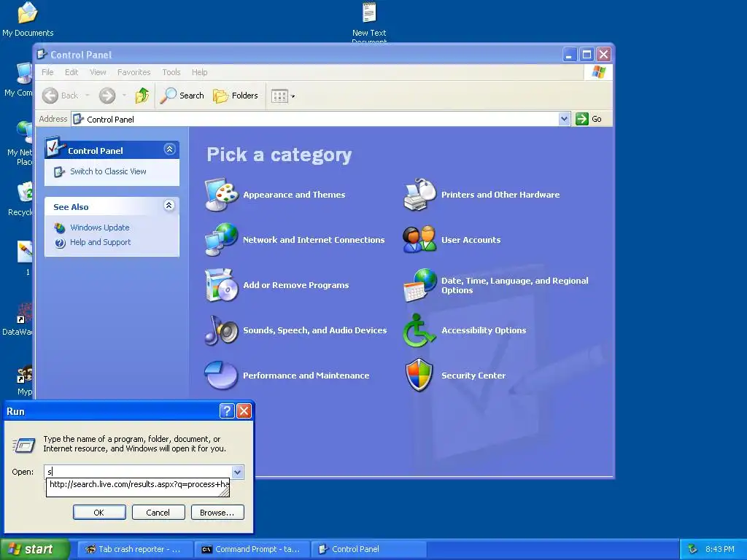Select the New Text Document desktop icon

(369, 23)
